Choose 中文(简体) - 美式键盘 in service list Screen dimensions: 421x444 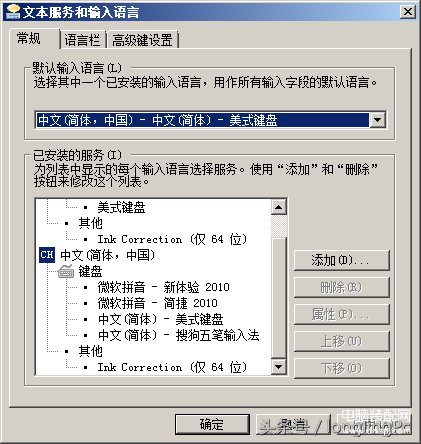pos(161,319)
